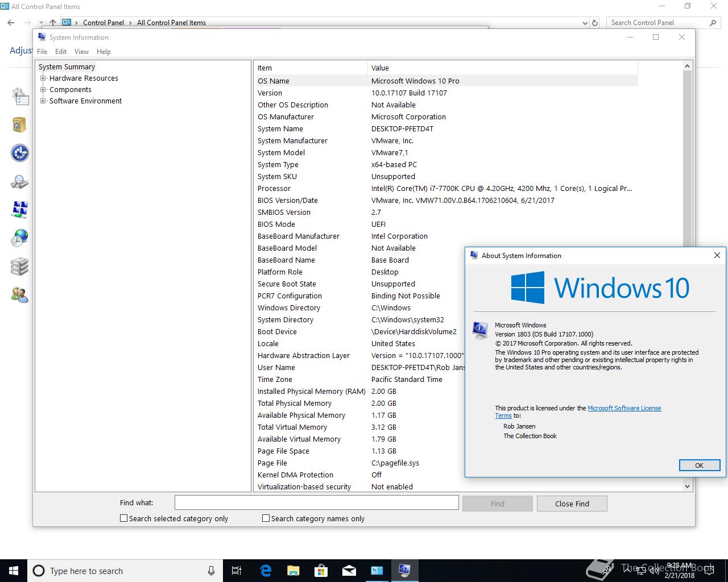
Task: Open the Ease of Access Center icon
Action: coord(20,153)
